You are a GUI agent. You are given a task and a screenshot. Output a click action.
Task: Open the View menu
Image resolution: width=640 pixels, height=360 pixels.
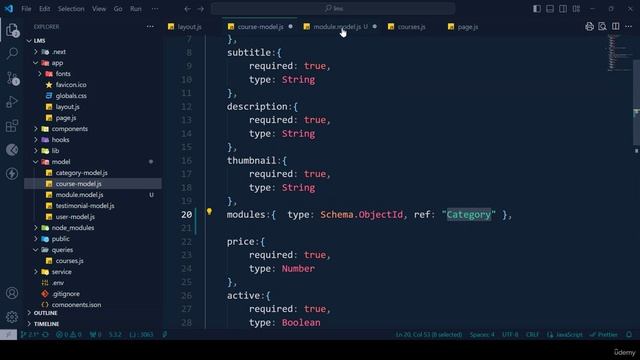[99, 9]
